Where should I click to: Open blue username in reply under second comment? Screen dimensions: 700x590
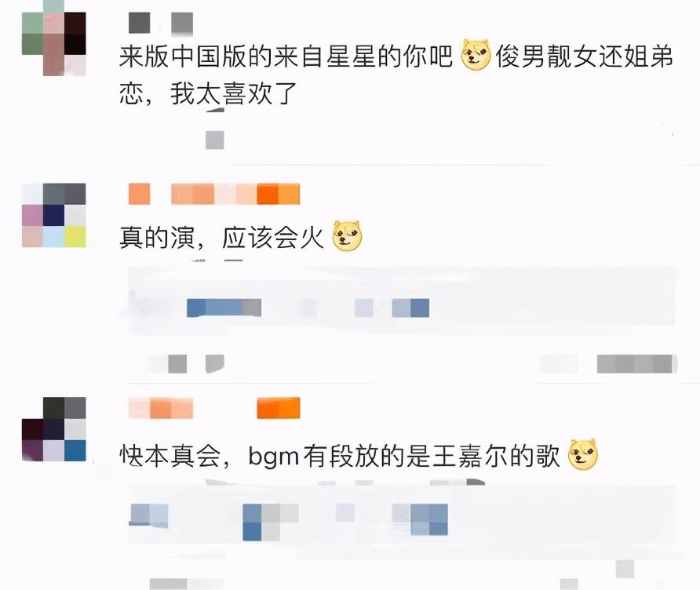click(x=224, y=308)
